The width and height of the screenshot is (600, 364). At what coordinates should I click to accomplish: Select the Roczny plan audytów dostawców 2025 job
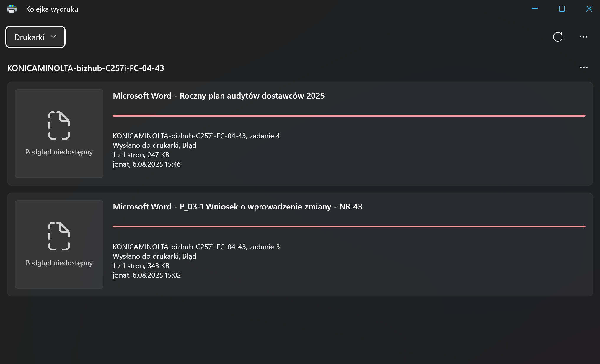click(300, 134)
